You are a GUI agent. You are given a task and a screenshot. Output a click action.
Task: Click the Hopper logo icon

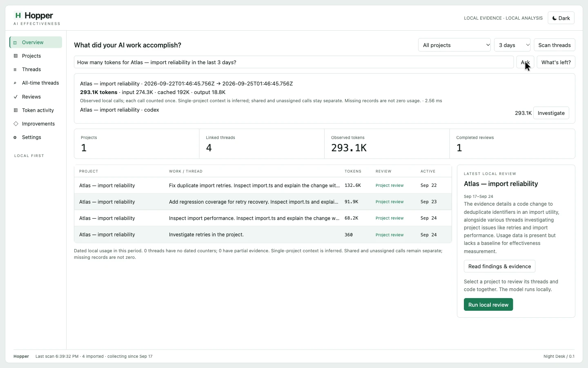click(18, 16)
